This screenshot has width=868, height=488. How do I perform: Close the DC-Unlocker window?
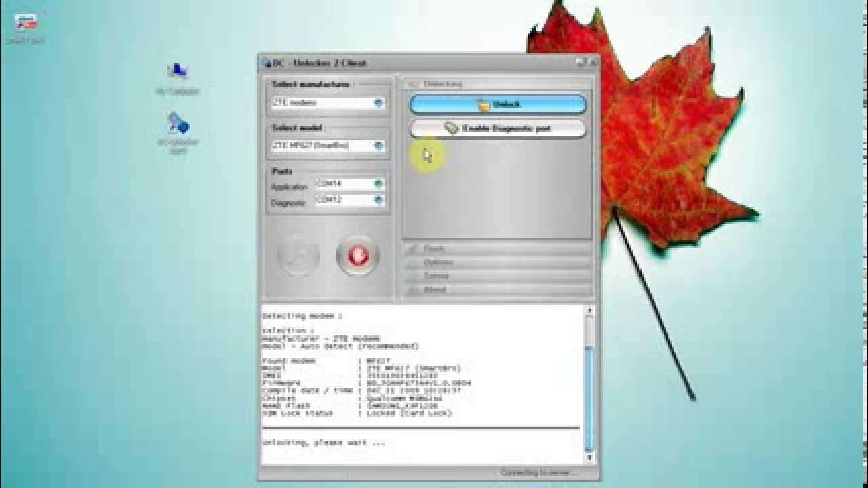592,62
